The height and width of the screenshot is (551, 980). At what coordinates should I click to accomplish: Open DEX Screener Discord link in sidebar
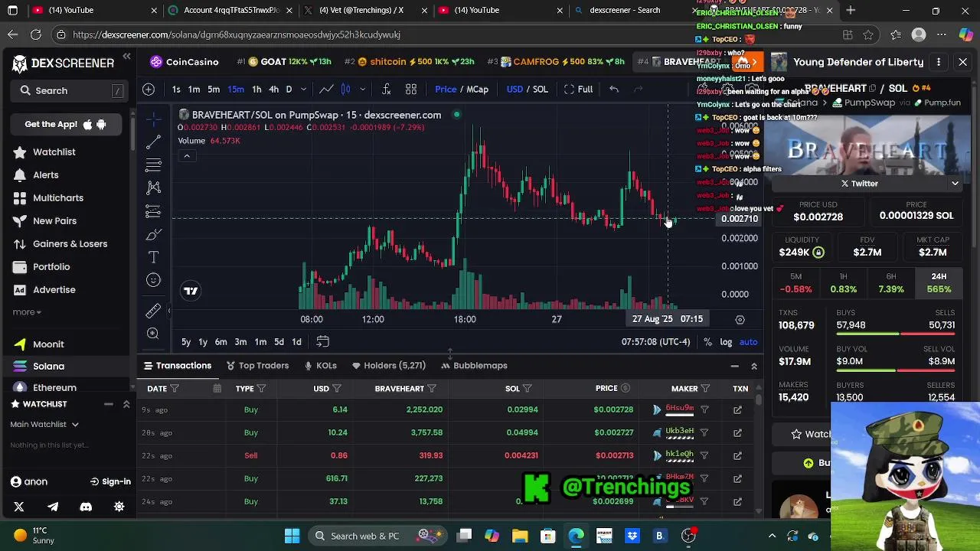86,507
